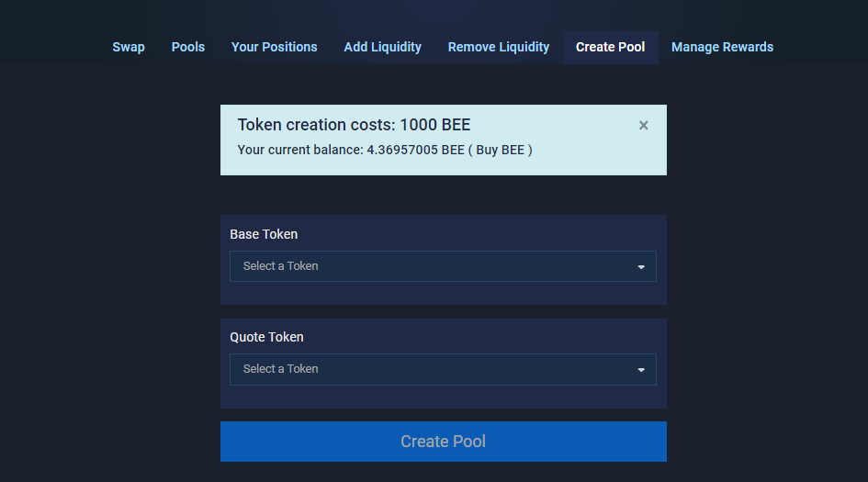Viewport: 868px width, 482px height.
Task: Switch to the Swap tab
Action: (129, 47)
